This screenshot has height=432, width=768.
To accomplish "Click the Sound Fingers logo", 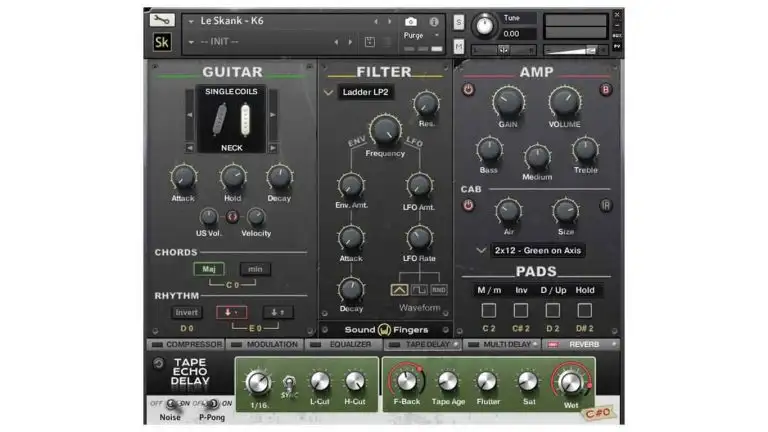I will [386, 330].
